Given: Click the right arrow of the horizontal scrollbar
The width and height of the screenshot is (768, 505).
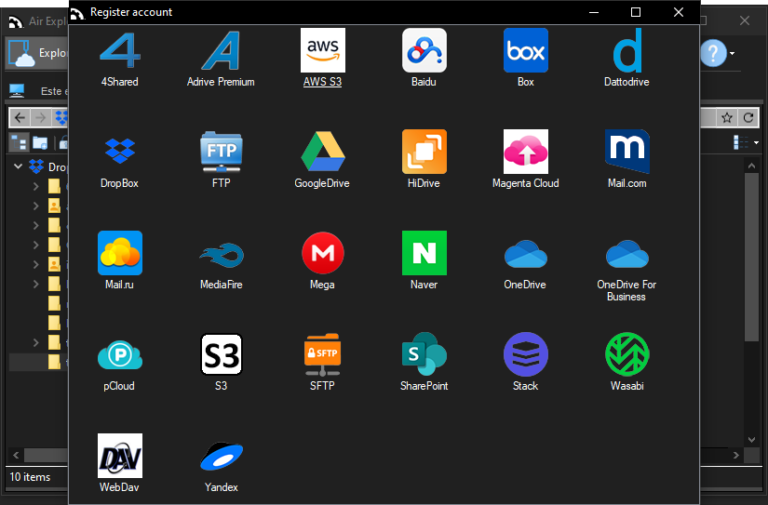Looking at the screenshot, I should point(736,455).
